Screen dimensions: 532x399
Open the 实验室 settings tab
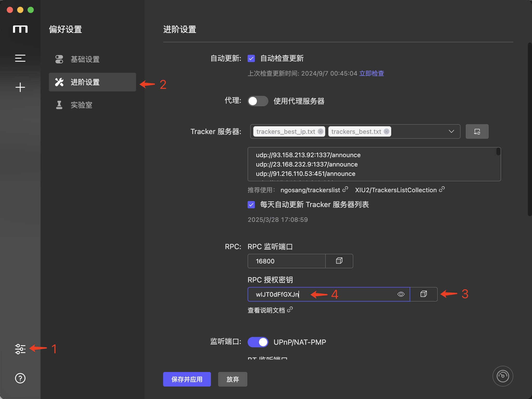(81, 105)
